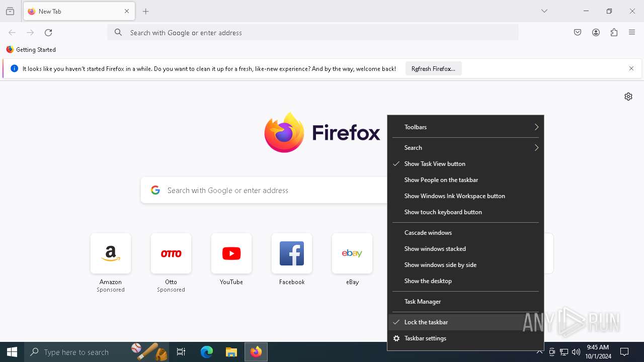Expand the Search submenu
Screen dimensions: 644x362
point(465,148)
